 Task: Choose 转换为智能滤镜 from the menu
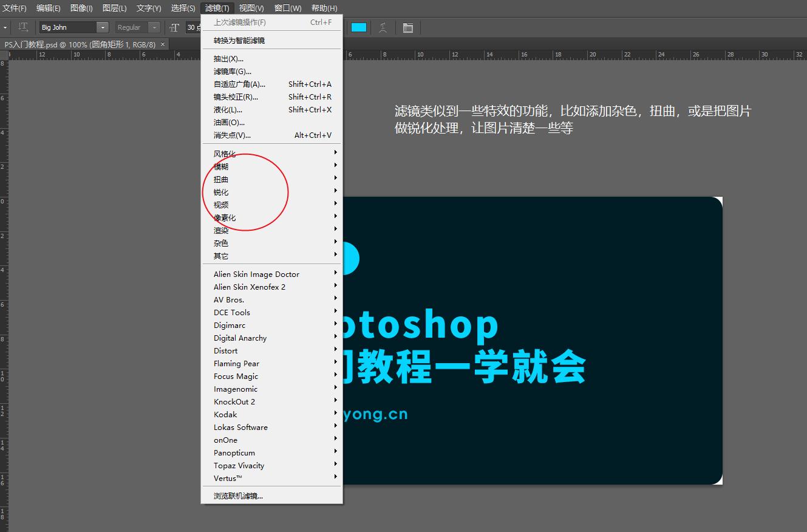(239, 41)
